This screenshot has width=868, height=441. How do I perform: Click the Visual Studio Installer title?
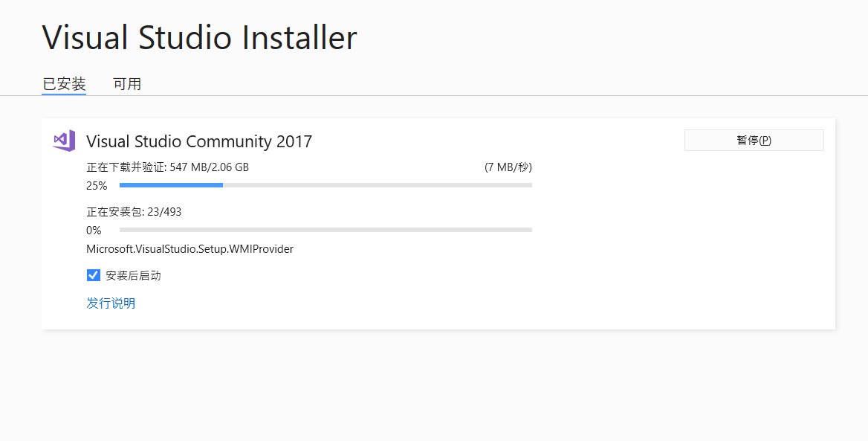(x=198, y=37)
